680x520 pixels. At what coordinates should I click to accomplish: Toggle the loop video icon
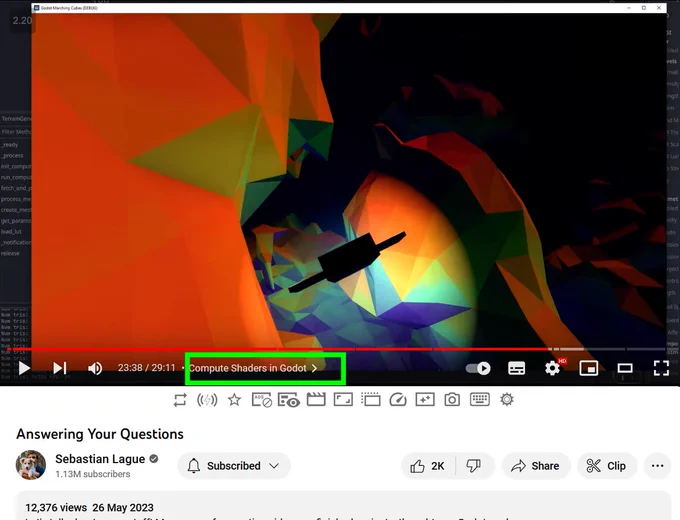(x=180, y=399)
